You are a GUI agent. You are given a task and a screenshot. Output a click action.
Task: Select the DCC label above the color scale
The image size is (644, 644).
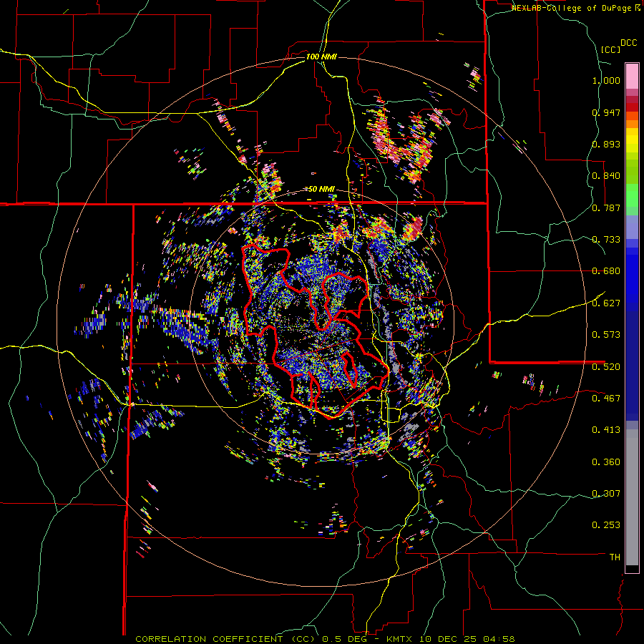tap(628, 43)
